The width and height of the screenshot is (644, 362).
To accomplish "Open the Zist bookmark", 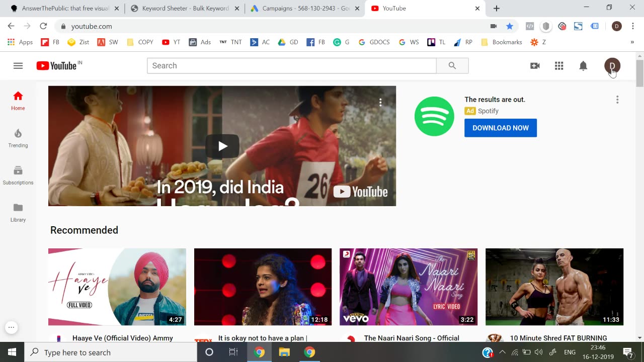I will (x=78, y=42).
